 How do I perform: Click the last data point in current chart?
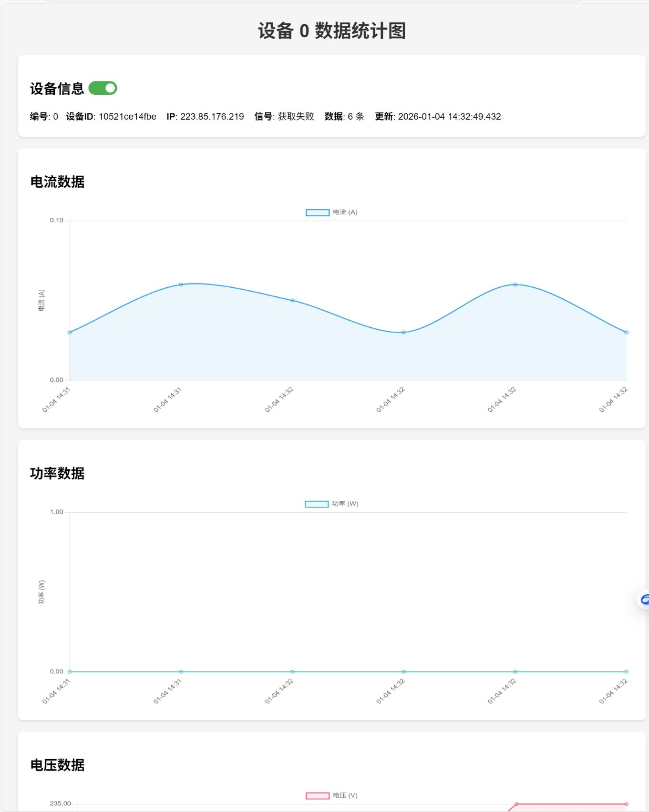click(626, 332)
